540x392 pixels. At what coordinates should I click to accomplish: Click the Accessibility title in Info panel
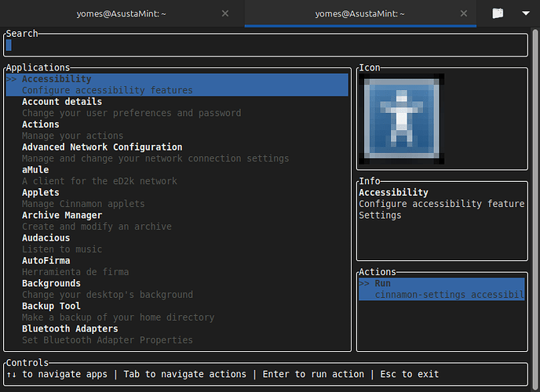[x=394, y=193]
